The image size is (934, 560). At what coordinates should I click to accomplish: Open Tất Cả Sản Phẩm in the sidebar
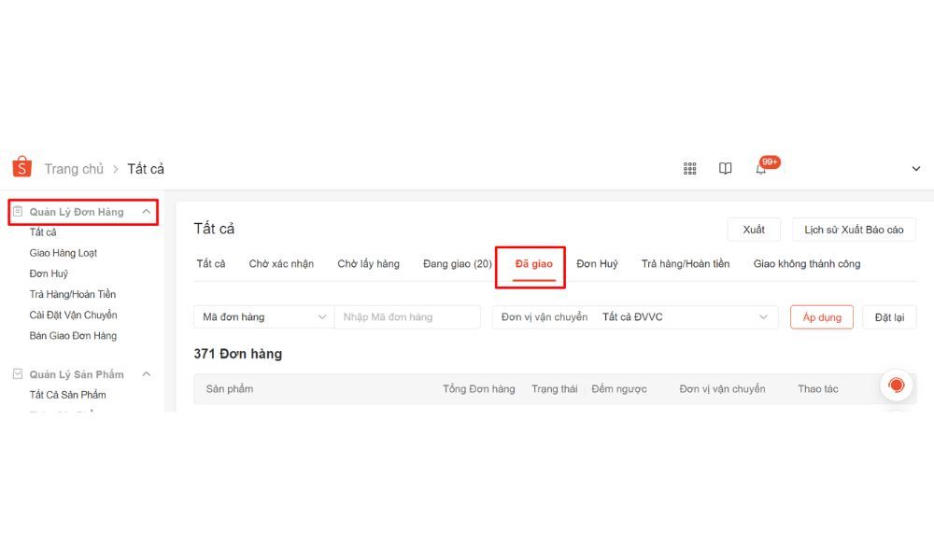(68, 395)
